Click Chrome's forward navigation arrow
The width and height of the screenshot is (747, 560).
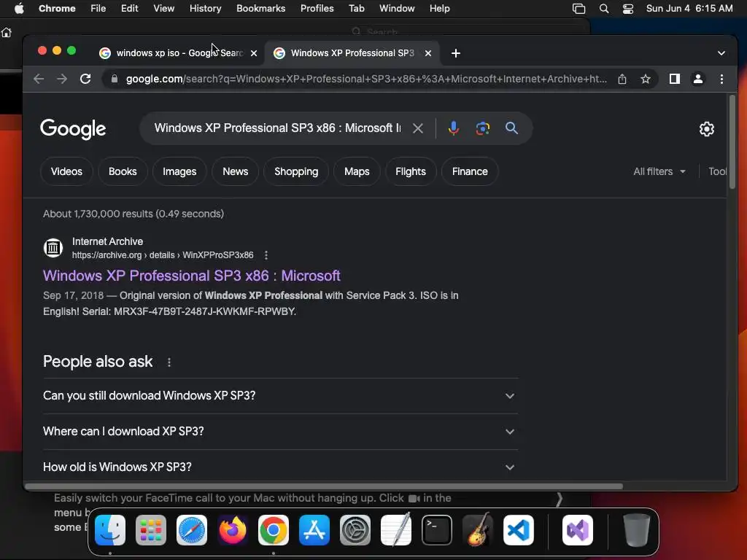[x=62, y=79]
